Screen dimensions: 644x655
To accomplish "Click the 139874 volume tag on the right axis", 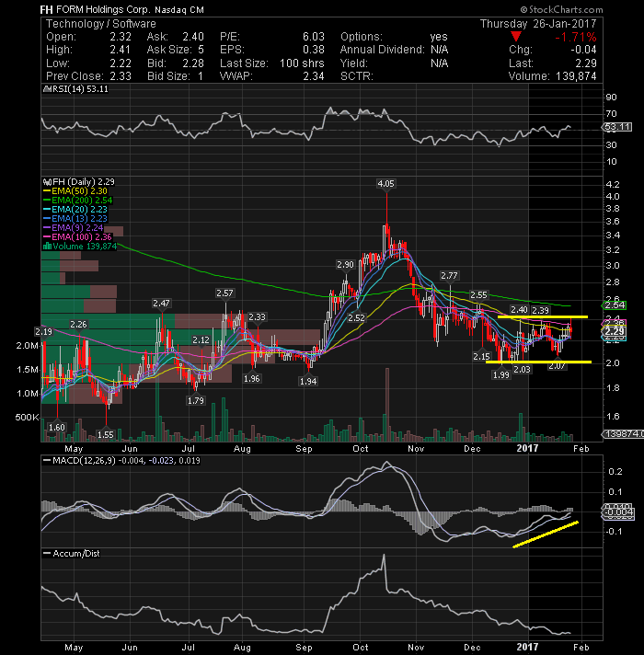I will click(x=623, y=434).
